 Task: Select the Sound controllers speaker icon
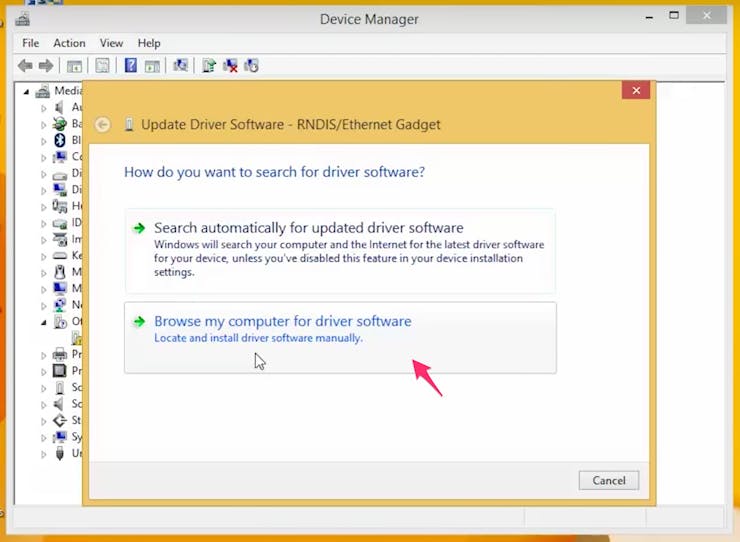(59, 404)
